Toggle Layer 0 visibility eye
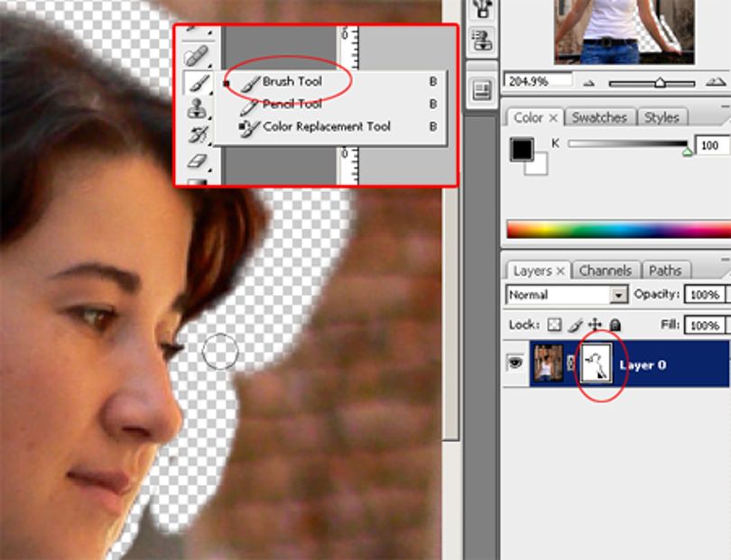Screen dimensions: 731x560 (x=515, y=363)
